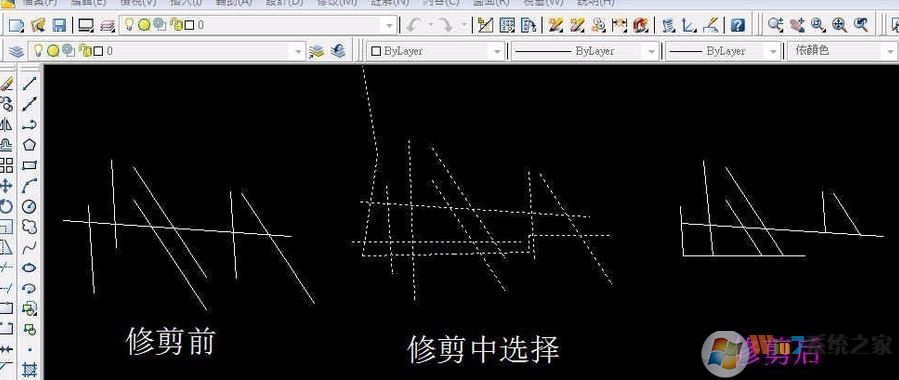Click layer 0 color square in upper box
Image resolution: width=899 pixels, height=380 pixels.
189,26
